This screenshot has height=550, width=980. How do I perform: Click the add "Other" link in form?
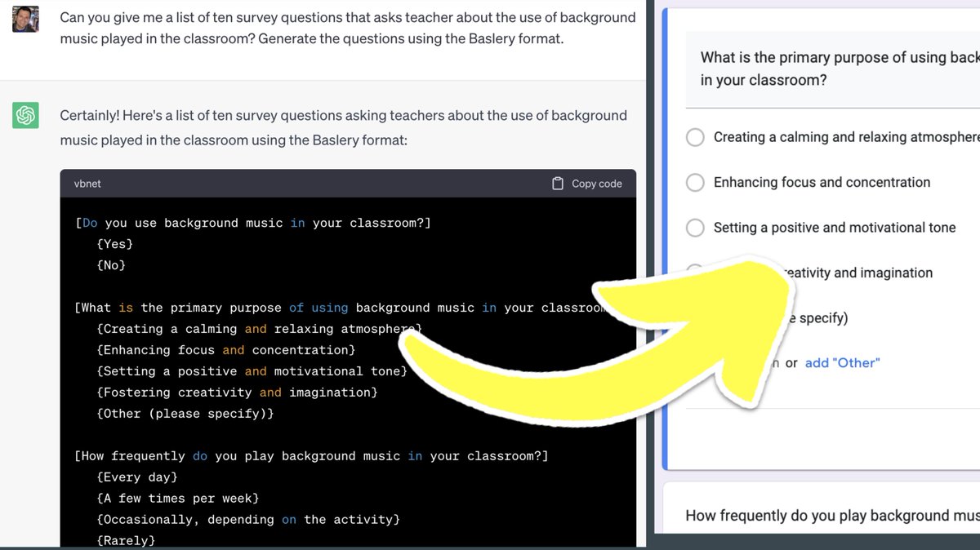click(842, 363)
